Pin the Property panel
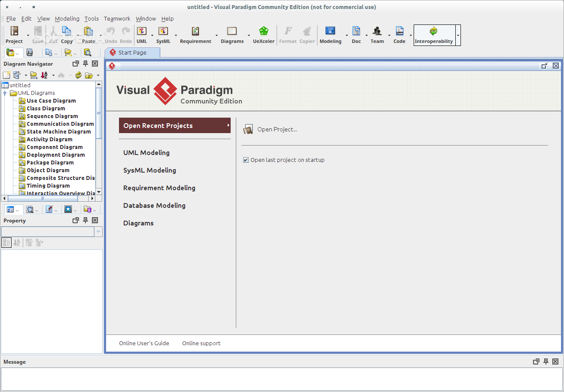 tap(85, 221)
